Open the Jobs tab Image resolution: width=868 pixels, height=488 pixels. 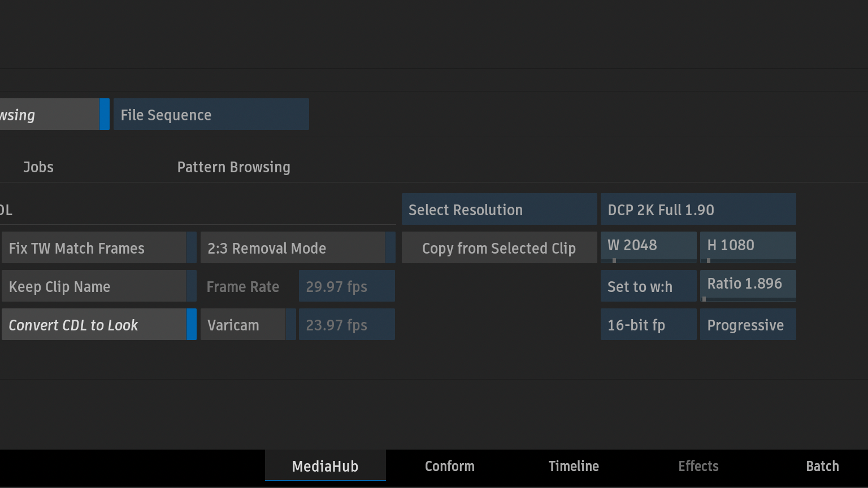(x=38, y=167)
